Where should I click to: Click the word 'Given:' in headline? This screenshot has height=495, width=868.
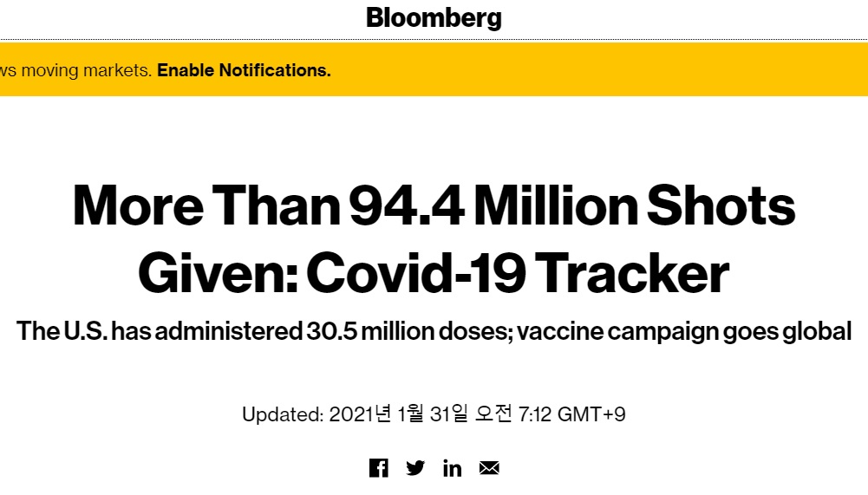tap(218, 274)
